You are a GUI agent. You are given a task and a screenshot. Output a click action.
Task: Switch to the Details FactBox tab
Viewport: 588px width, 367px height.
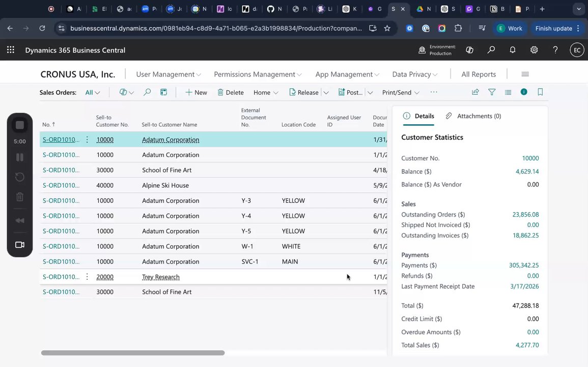tap(418, 116)
